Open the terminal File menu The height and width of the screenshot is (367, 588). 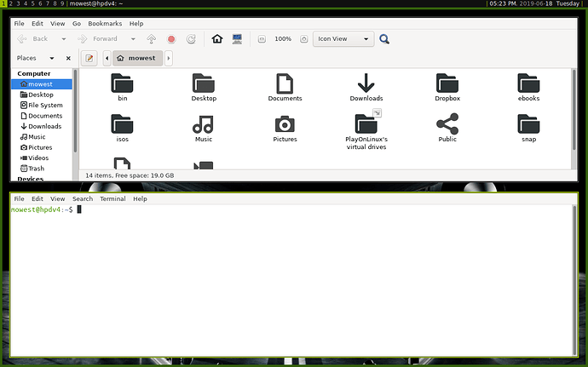click(19, 198)
